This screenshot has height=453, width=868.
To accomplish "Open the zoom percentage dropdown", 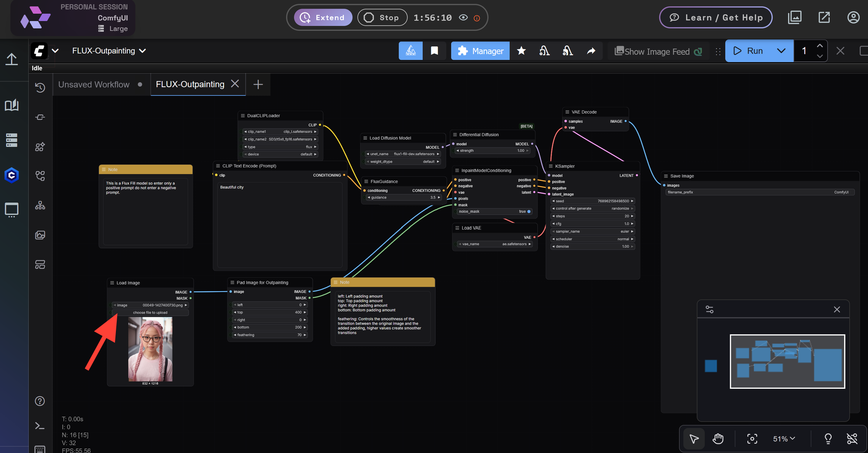I will point(783,439).
